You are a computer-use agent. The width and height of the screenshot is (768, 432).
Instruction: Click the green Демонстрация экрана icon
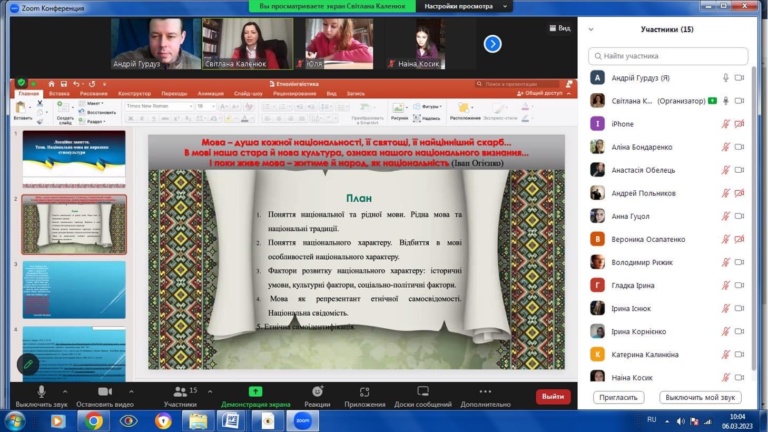[x=255, y=391]
